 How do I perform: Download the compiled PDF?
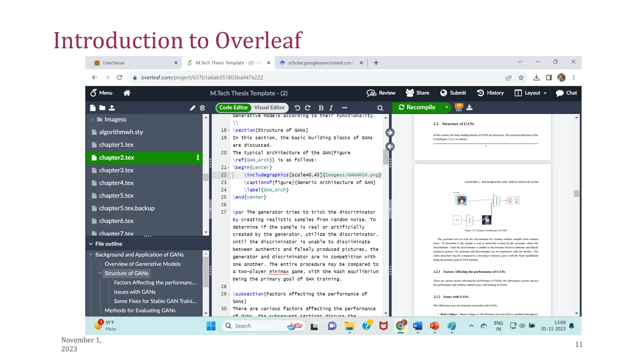pyautogui.click(x=469, y=108)
